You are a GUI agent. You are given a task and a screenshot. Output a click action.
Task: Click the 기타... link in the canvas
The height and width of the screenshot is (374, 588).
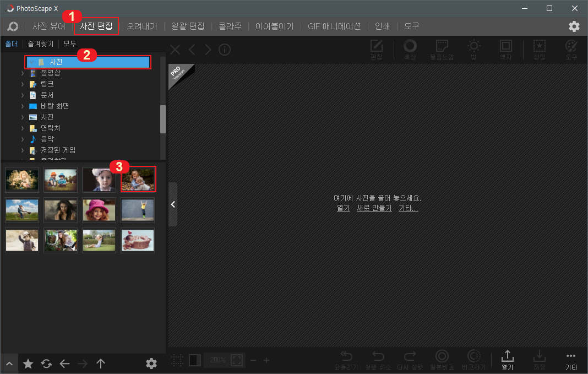coord(409,208)
